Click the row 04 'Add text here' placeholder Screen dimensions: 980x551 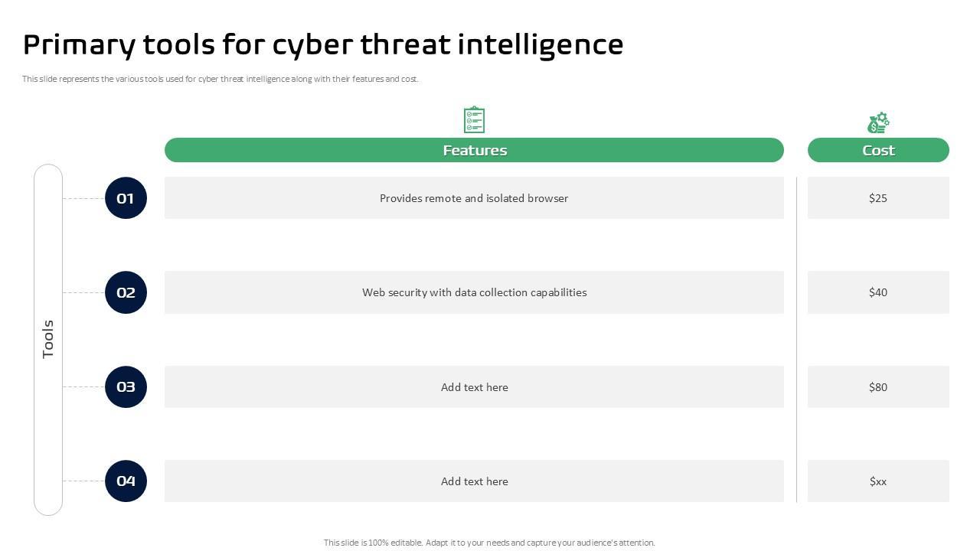(474, 481)
